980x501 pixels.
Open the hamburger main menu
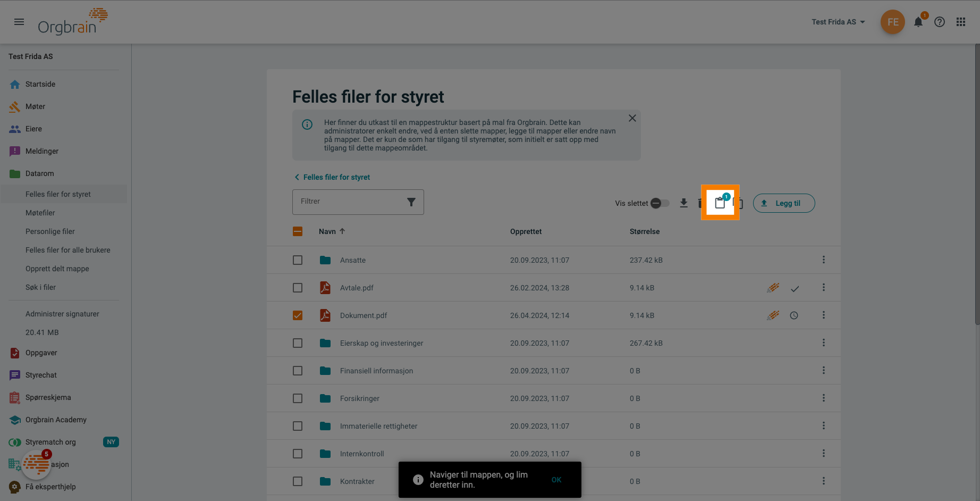click(x=19, y=22)
